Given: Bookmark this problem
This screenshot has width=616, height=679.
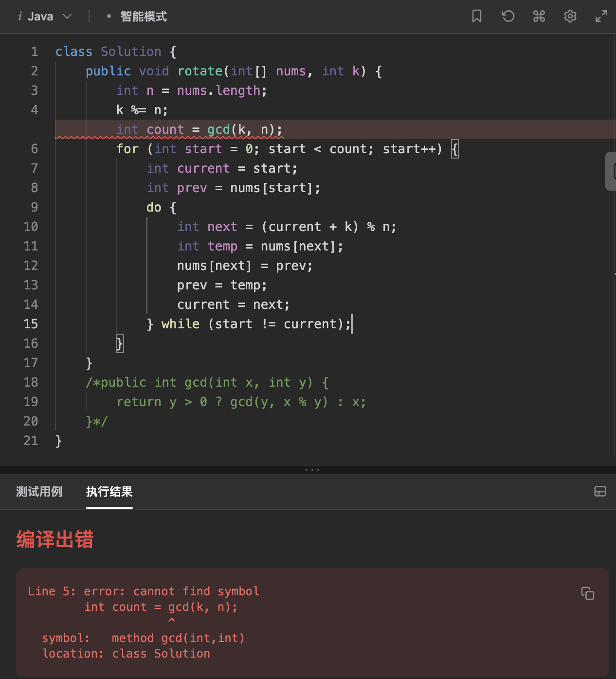Looking at the screenshot, I should point(476,16).
